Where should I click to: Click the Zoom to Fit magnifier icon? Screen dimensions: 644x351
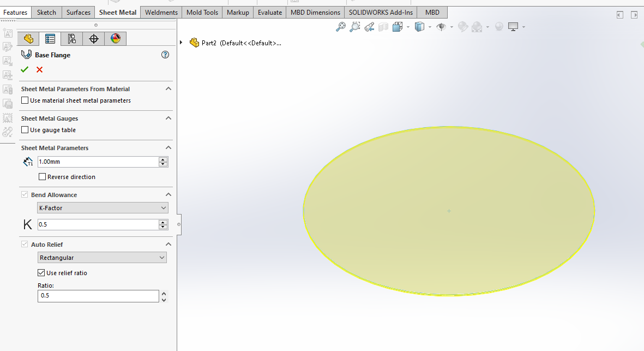tap(341, 27)
